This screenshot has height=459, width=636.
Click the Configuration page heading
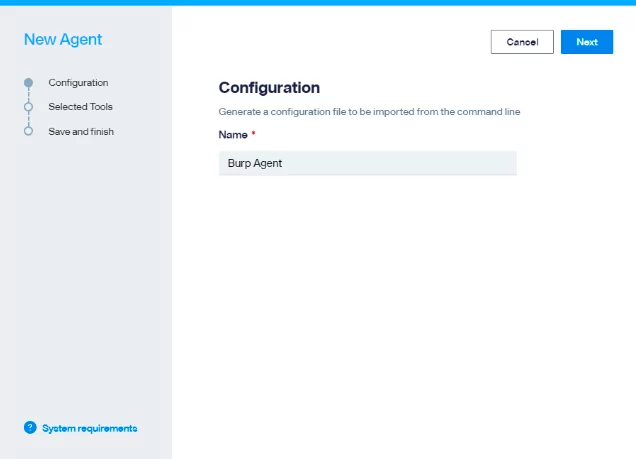[269, 88]
